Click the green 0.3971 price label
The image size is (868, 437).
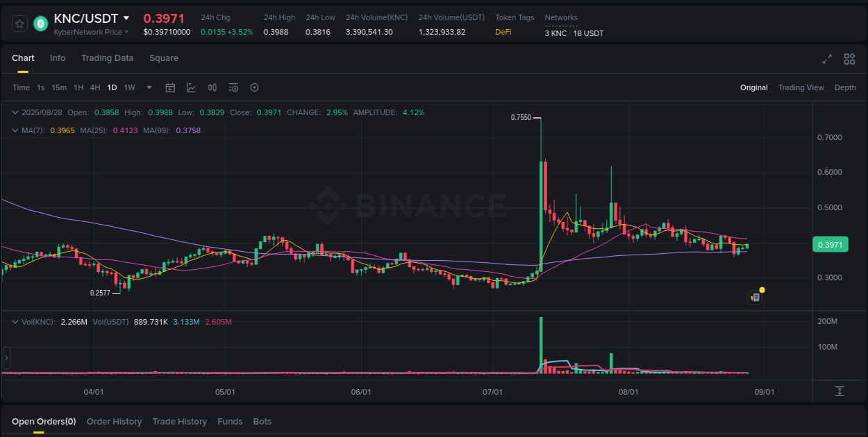click(x=831, y=244)
